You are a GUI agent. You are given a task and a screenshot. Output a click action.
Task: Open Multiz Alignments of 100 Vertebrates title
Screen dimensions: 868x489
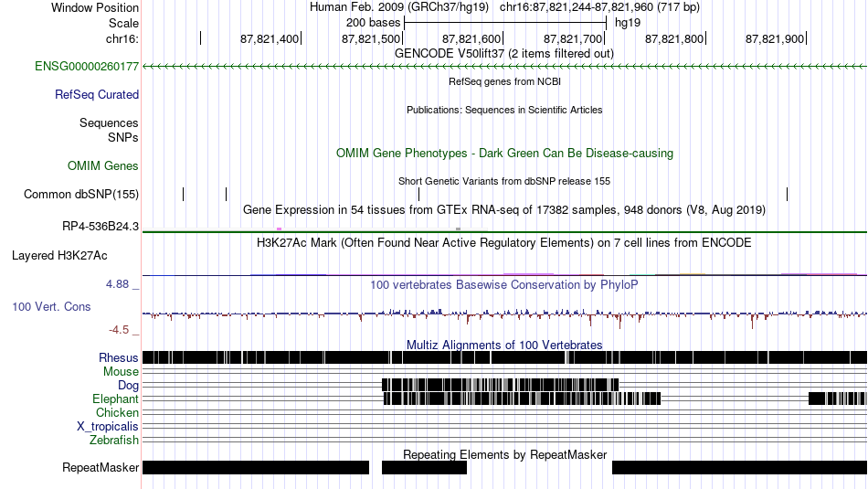(504, 345)
